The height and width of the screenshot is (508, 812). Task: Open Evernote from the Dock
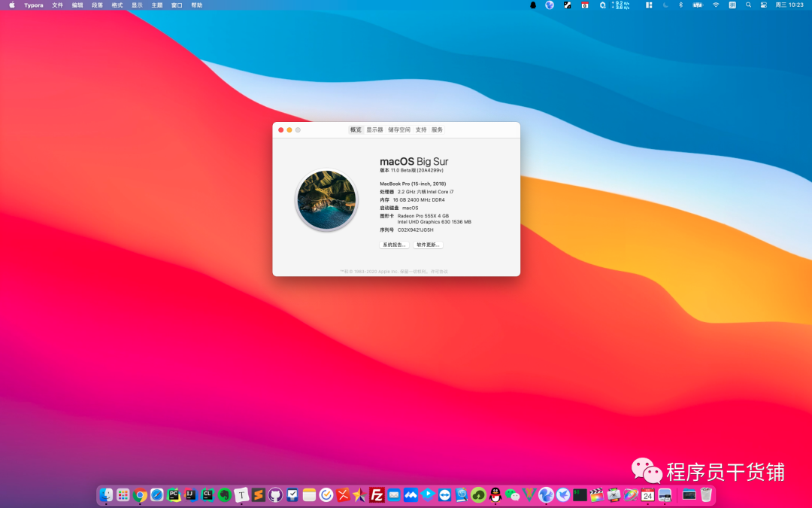[x=224, y=495]
